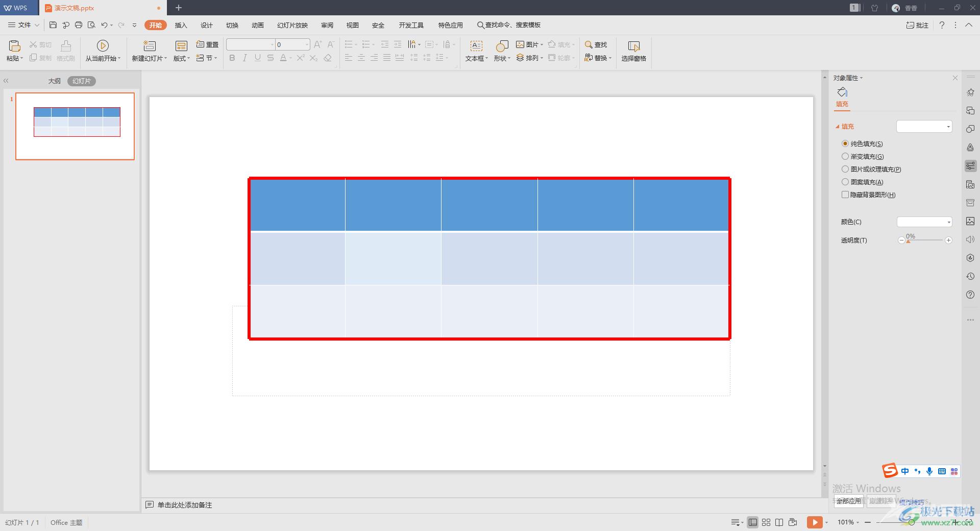Click the add notes (单击此处添加备注) area
Viewport: 980px width, 531px height.
pyautogui.click(x=184, y=505)
